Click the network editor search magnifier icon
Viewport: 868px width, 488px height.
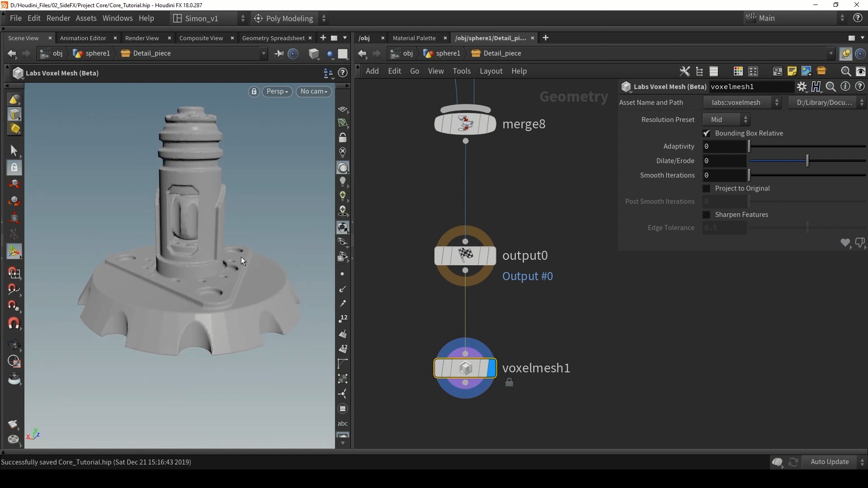coord(846,71)
